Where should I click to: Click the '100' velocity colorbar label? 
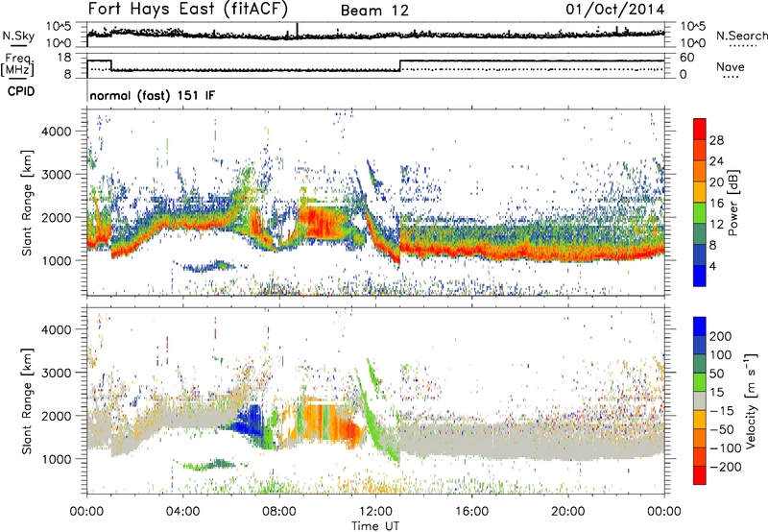point(721,355)
